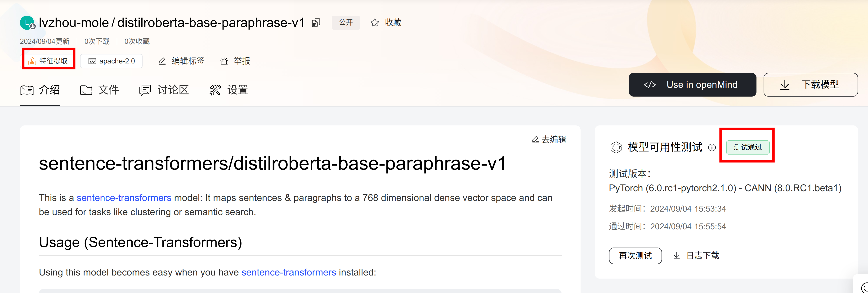This screenshot has width=868, height=293.
Task: Go to the 设置 tab
Action: click(228, 90)
